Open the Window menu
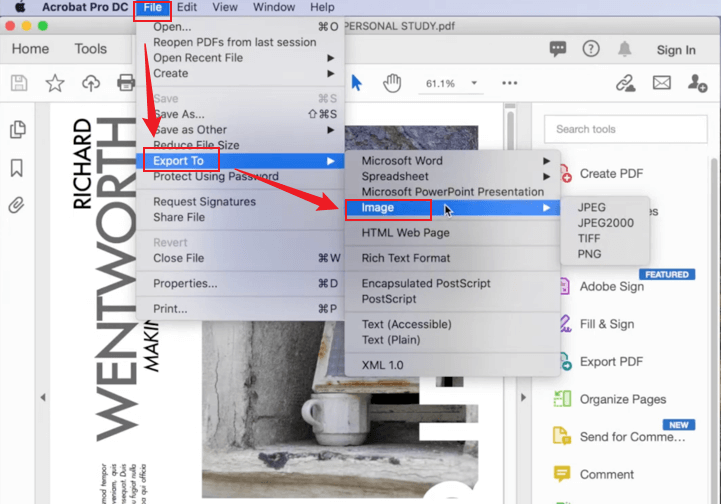The height and width of the screenshot is (504, 721). point(274,7)
